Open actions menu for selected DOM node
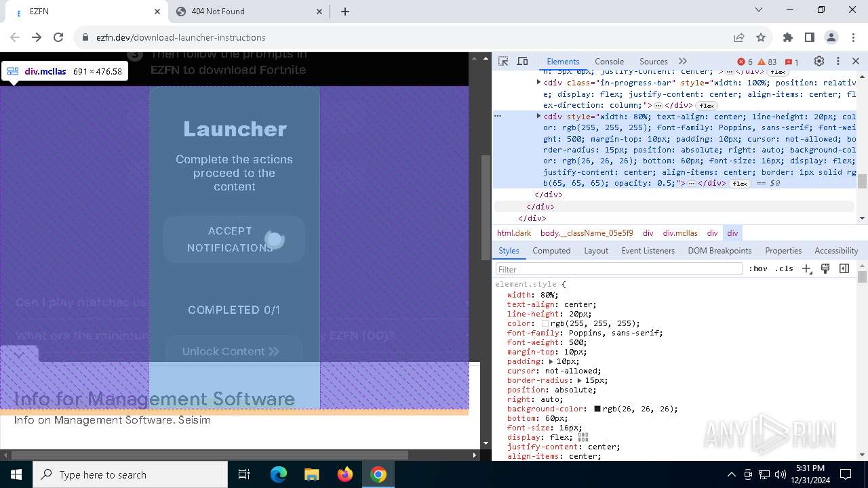This screenshot has height=488, width=868. tap(498, 116)
